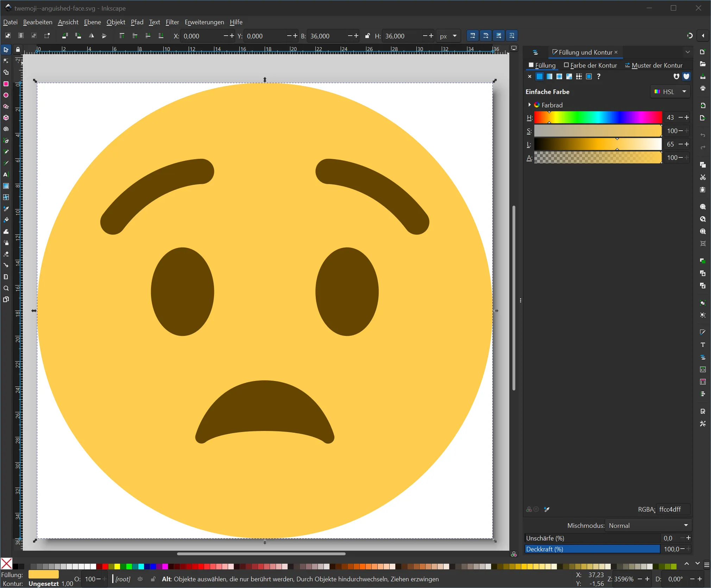The height and width of the screenshot is (588, 711).
Task: Expand the Farbrad color wheel section
Action: (529, 105)
